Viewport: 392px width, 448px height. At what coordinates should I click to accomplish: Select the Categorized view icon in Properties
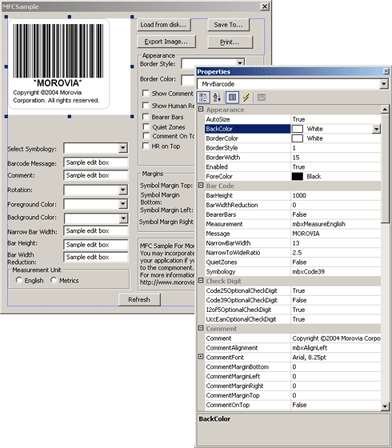203,97
